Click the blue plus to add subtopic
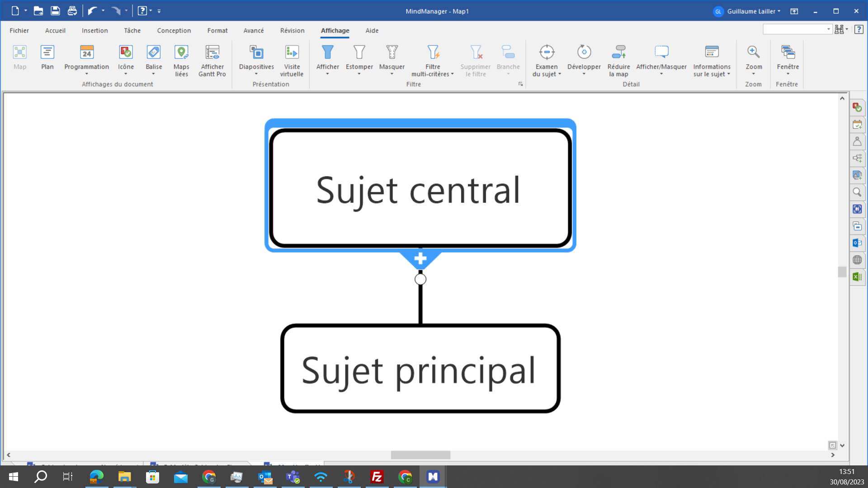The image size is (868, 488). point(420,259)
